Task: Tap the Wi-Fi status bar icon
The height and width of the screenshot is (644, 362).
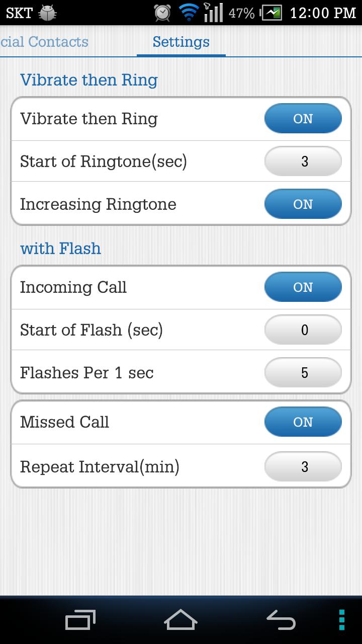Action: pos(189,13)
